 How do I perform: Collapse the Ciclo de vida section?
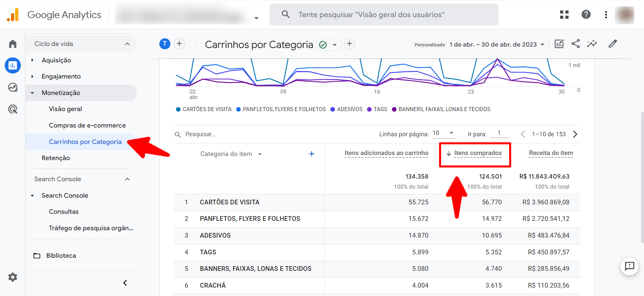(x=127, y=44)
